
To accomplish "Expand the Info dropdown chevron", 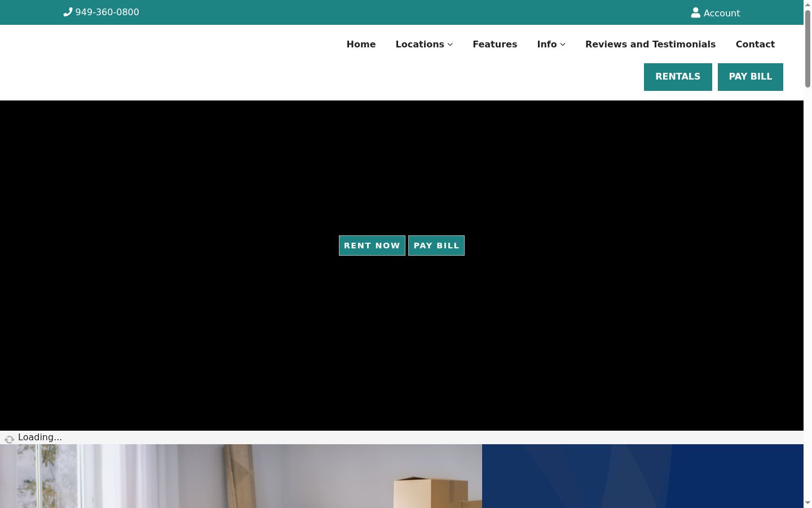I will click(x=563, y=45).
